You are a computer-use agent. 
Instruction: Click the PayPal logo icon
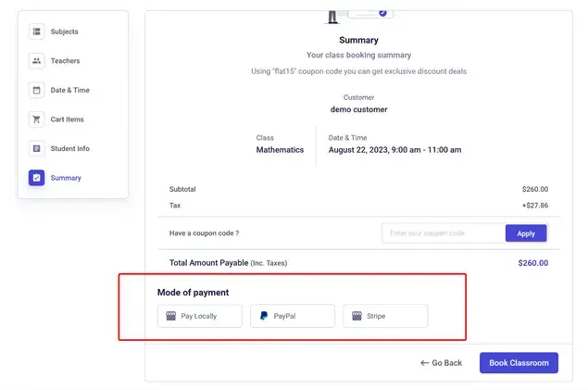tap(264, 316)
